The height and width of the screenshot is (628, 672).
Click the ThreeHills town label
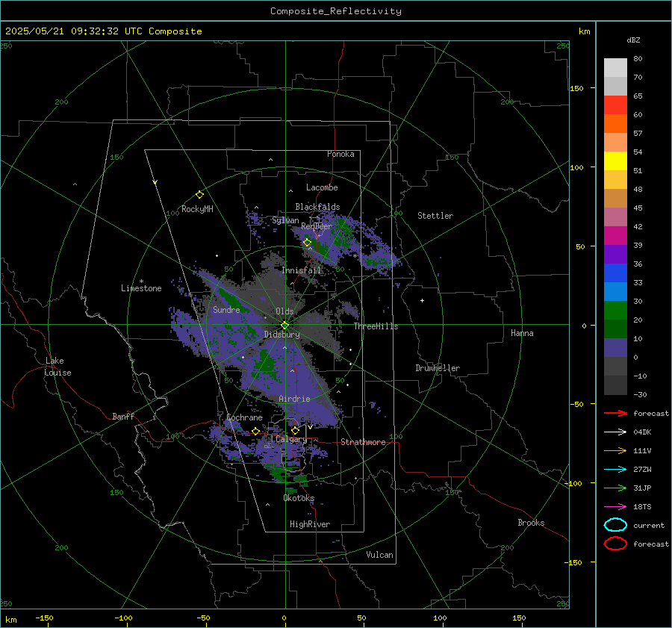[376, 326]
